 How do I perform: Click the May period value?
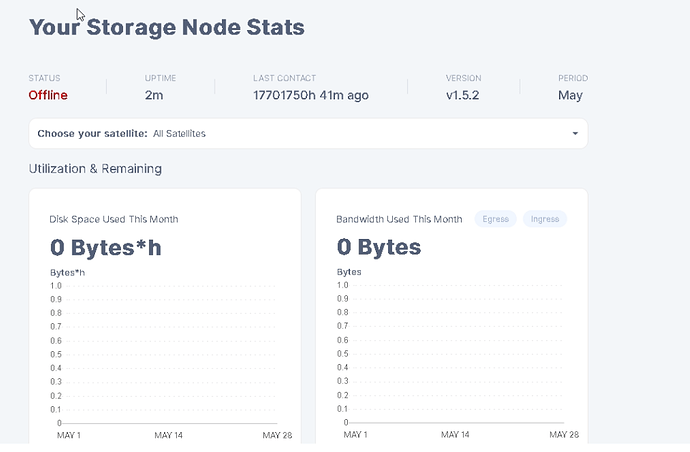(x=571, y=95)
